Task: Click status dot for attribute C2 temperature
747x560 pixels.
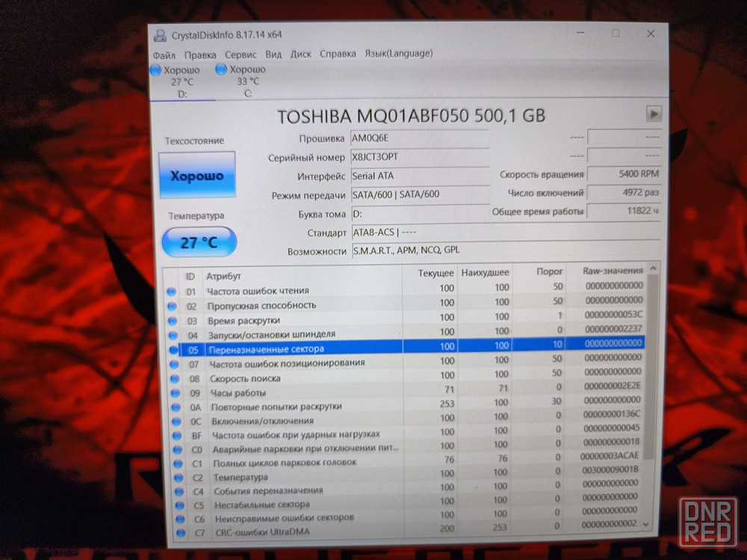Action: coord(178,477)
